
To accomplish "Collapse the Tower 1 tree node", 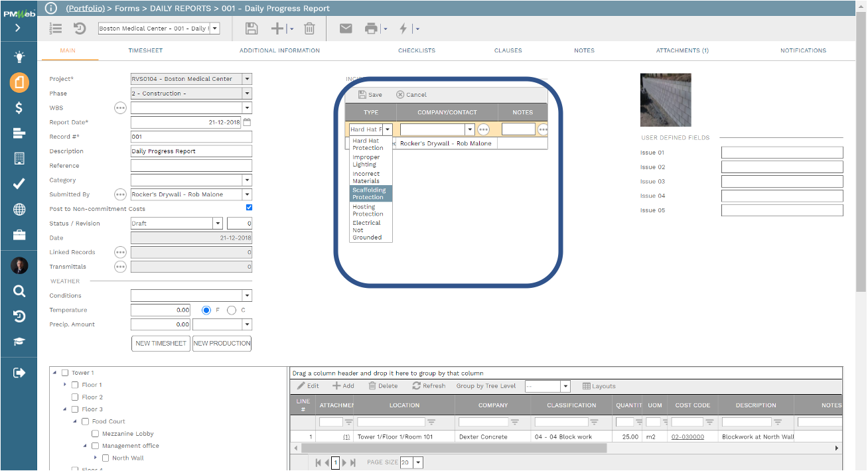I will click(54, 373).
